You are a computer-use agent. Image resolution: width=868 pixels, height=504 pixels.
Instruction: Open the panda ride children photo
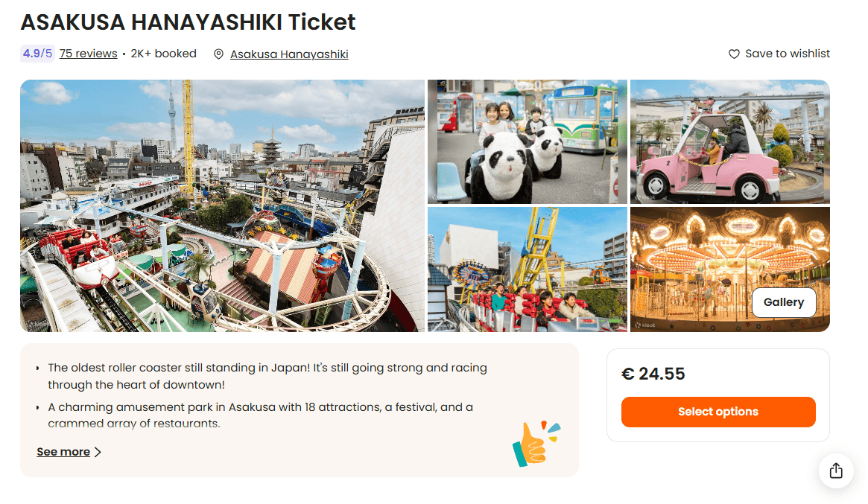click(x=527, y=141)
